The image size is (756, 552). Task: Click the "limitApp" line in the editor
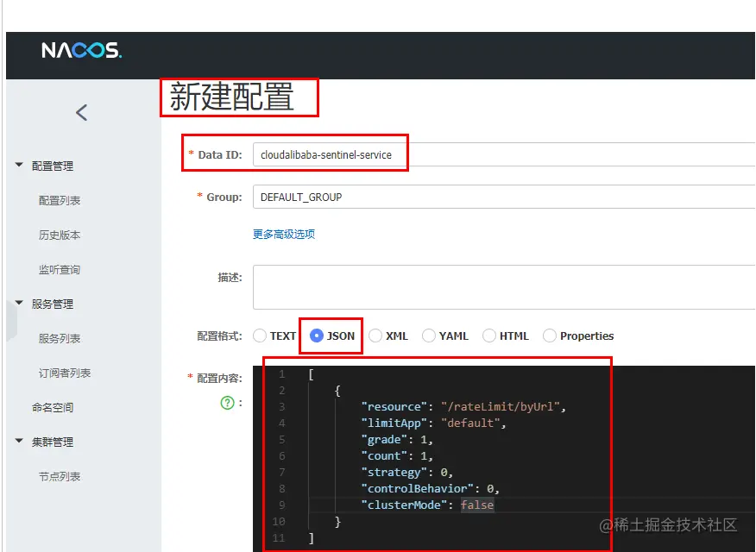tap(433, 423)
